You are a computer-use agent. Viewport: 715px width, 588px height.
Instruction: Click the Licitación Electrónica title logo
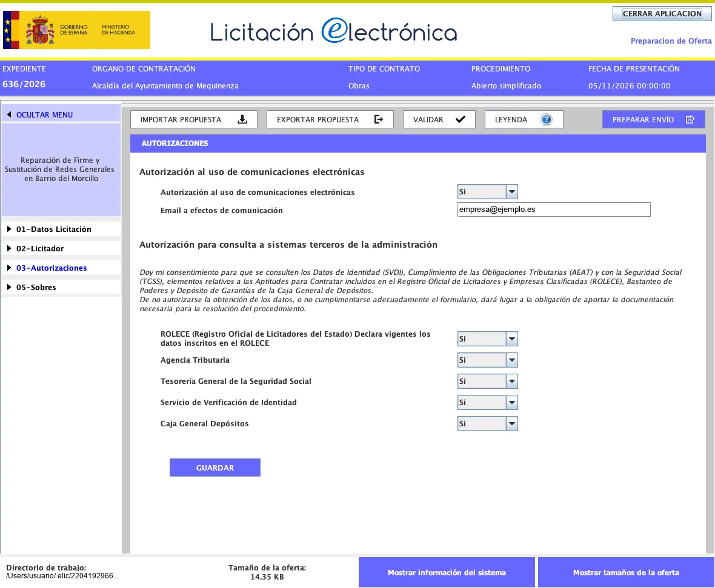pyautogui.click(x=333, y=31)
